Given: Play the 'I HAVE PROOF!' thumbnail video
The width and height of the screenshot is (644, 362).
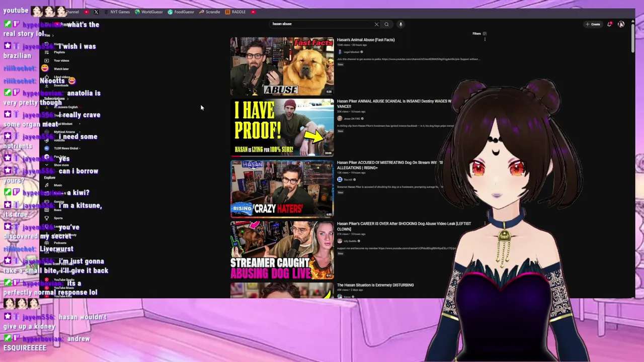Looking at the screenshot, I should [x=282, y=127].
